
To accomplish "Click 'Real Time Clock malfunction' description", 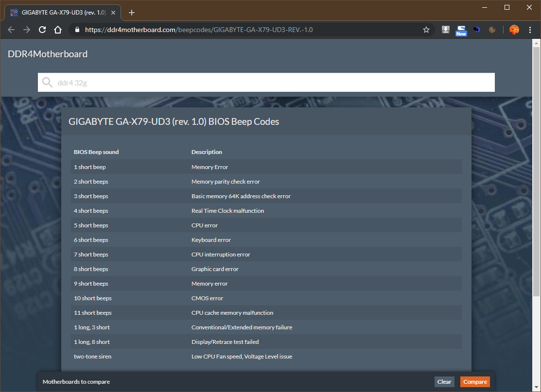I will coord(227,211).
